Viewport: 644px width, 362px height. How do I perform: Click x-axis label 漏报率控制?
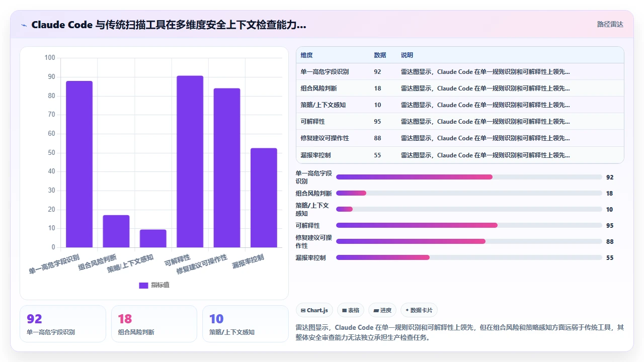[248, 261]
